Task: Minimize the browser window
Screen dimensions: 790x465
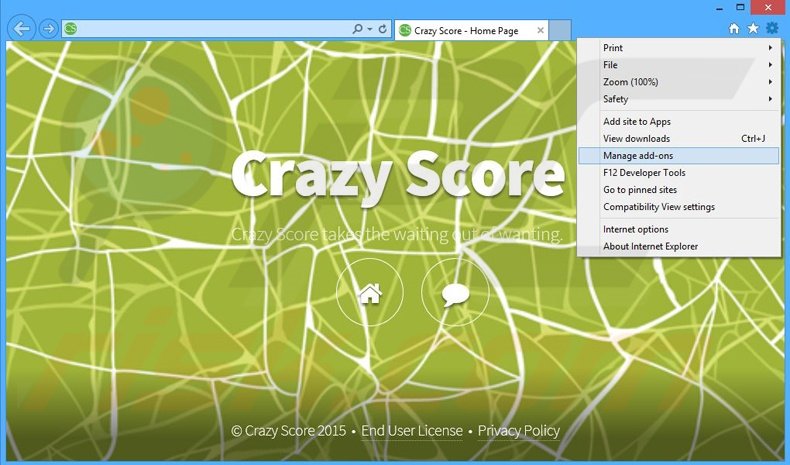Action: click(719, 8)
